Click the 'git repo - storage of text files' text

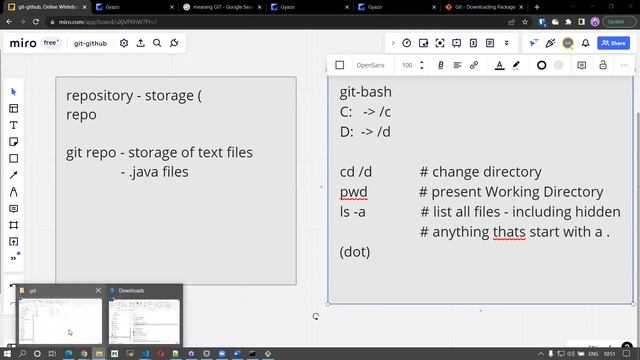coord(160,153)
